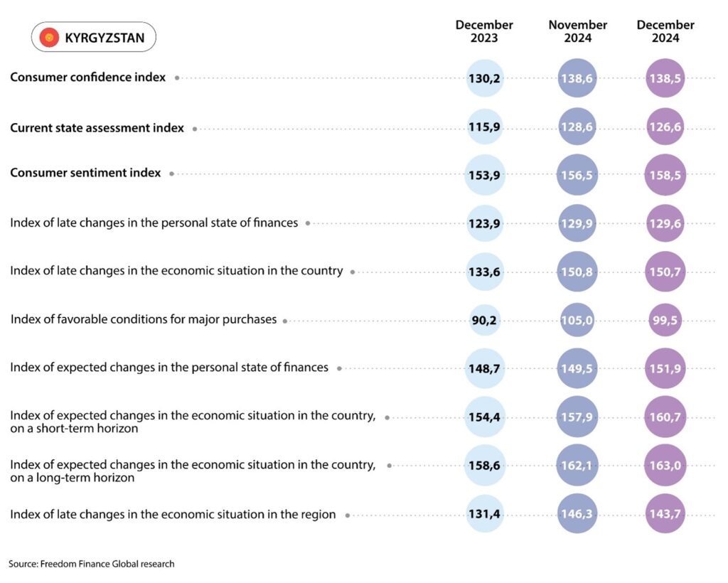Click the December 2024 column header

point(665,31)
